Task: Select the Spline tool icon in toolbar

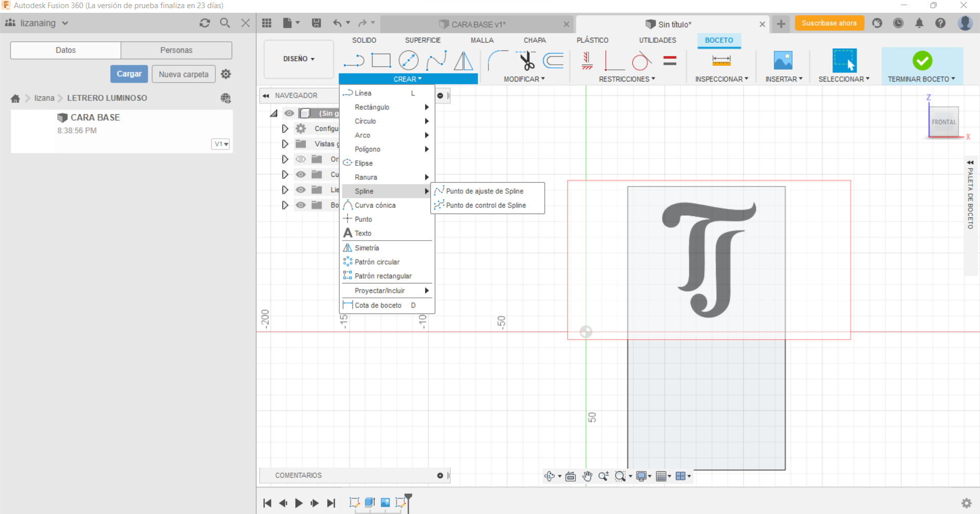Action: pyautogui.click(x=436, y=61)
